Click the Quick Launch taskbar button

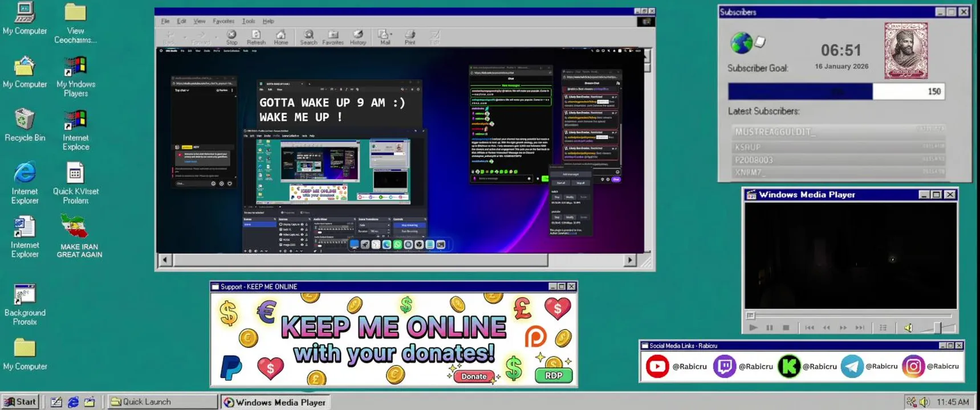tap(162, 401)
